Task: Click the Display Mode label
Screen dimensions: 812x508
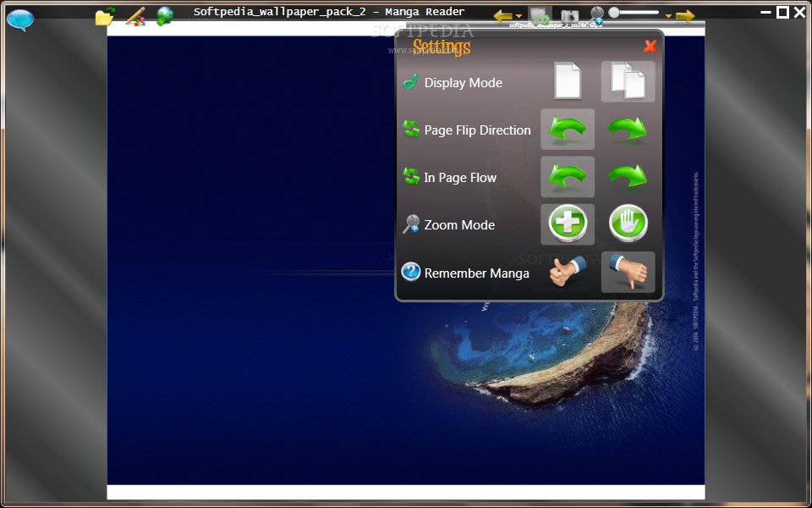Action: [x=463, y=83]
